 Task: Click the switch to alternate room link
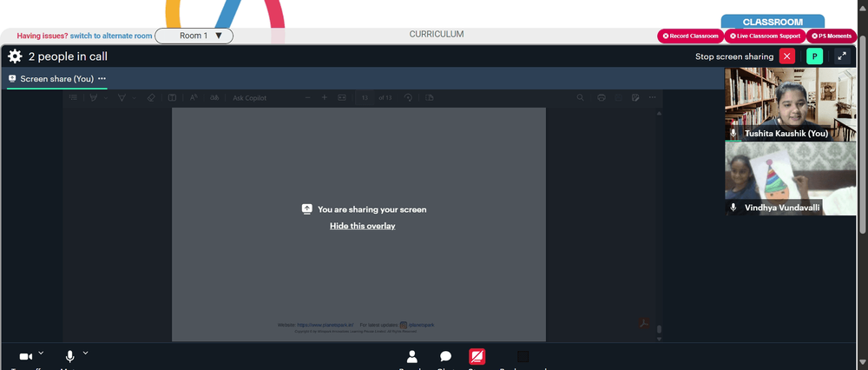(x=111, y=36)
